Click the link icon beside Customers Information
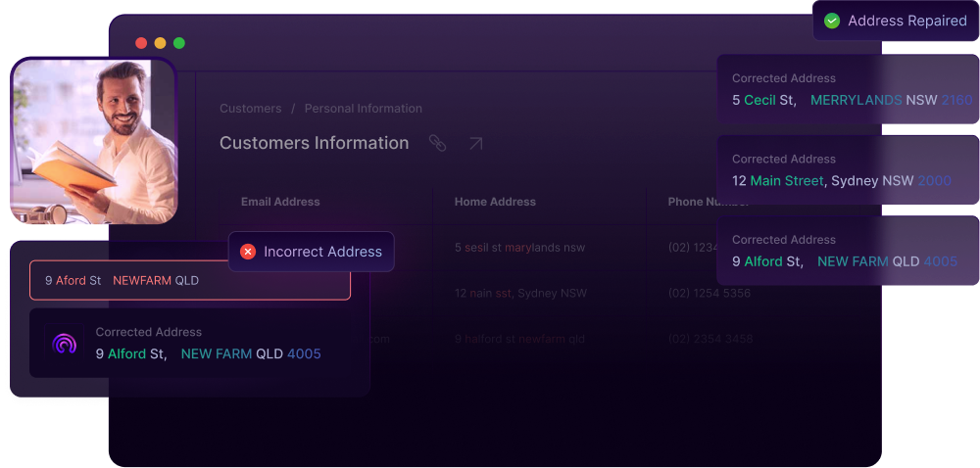The image size is (980, 468). point(437,143)
